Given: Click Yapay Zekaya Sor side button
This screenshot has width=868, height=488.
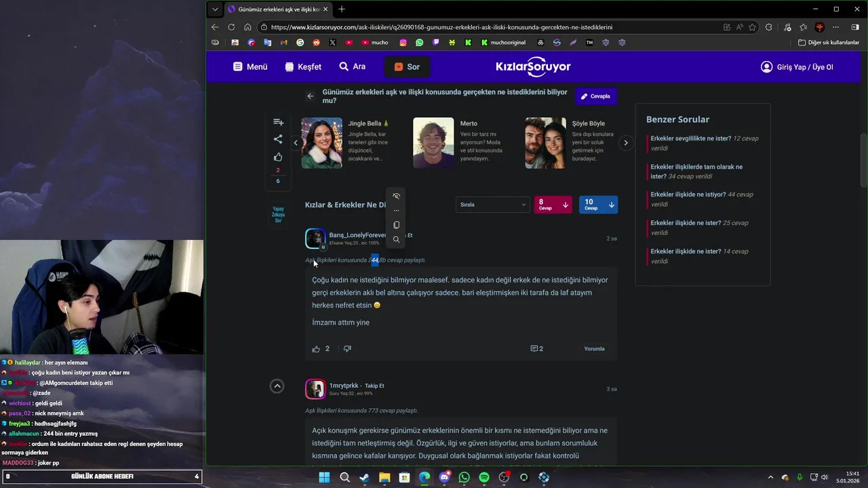Looking at the screenshot, I should pos(278,215).
